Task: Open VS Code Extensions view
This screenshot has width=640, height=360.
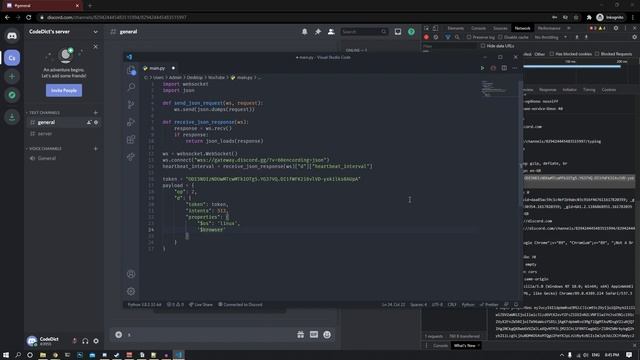Action: 131,140
